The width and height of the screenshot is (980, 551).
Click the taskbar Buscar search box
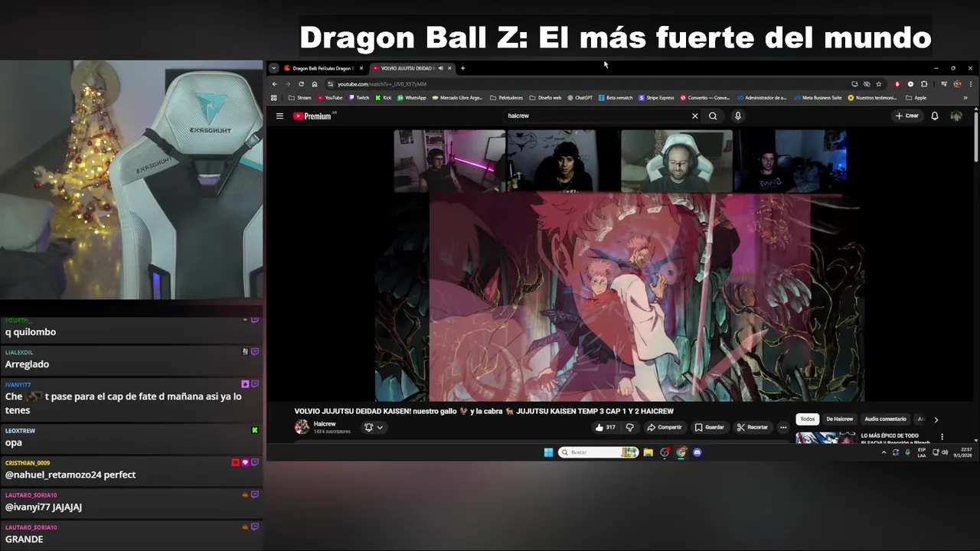coord(598,452)
